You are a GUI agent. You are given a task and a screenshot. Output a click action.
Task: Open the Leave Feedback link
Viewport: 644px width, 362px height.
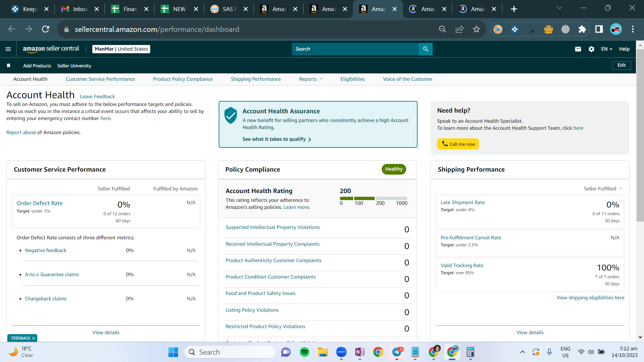tap(97, 97)
